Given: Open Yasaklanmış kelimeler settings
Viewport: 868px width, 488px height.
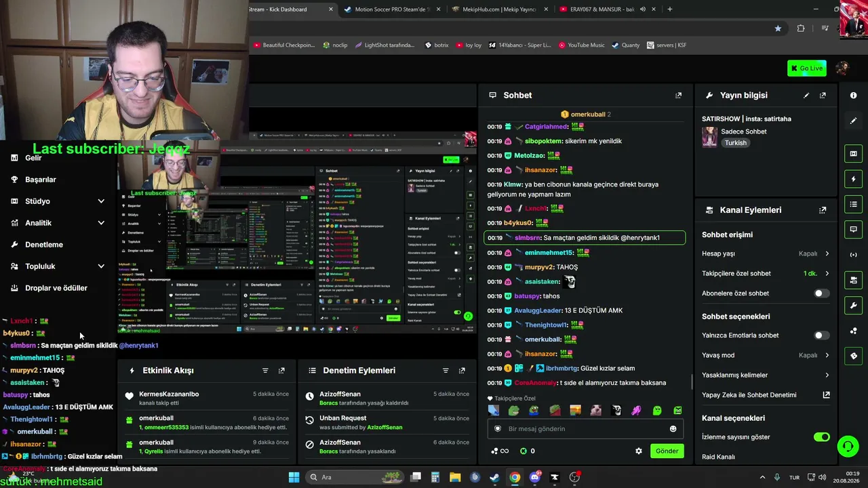Looking at the screenshot, I should (766, 375).
